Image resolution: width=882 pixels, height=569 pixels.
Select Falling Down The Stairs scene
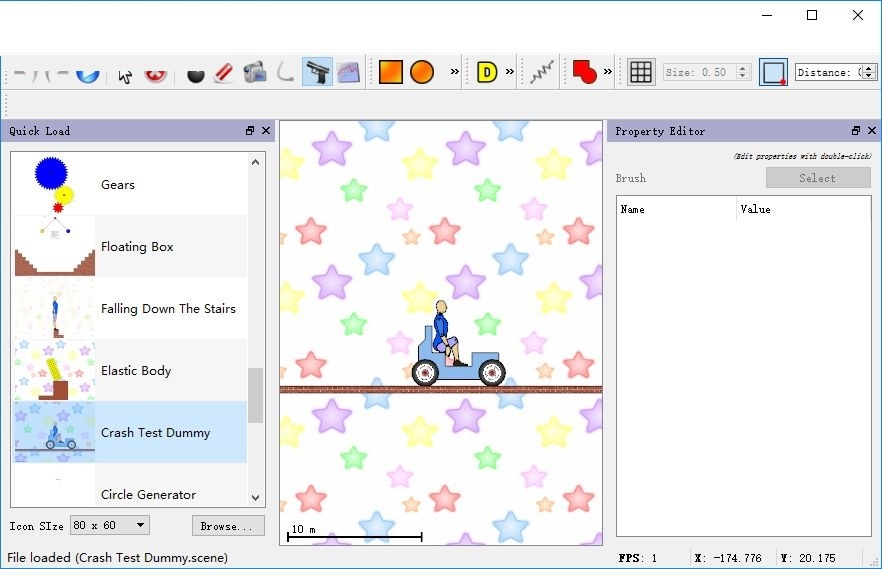[168, 309]
